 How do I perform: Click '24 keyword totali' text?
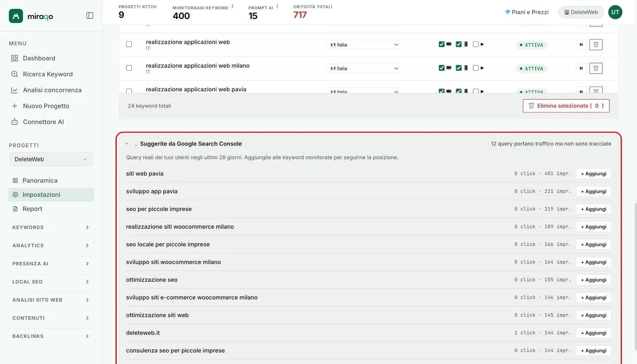click(x=149, y=106)
